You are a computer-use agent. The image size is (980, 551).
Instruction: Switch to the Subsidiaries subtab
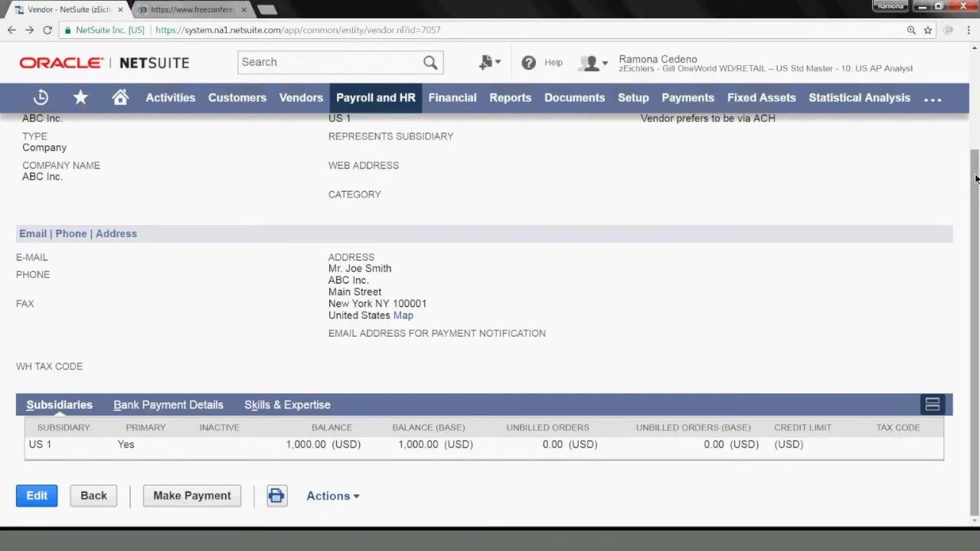59,405
